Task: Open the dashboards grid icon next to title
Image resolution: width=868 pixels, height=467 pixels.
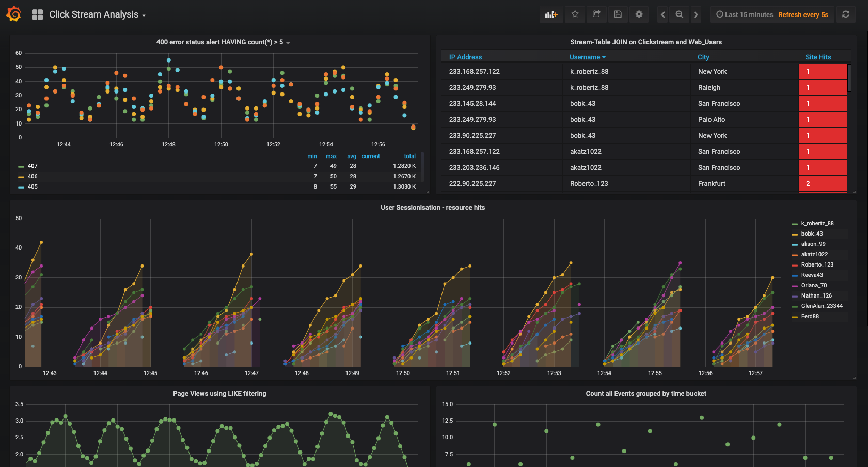Action: (37, 14)
